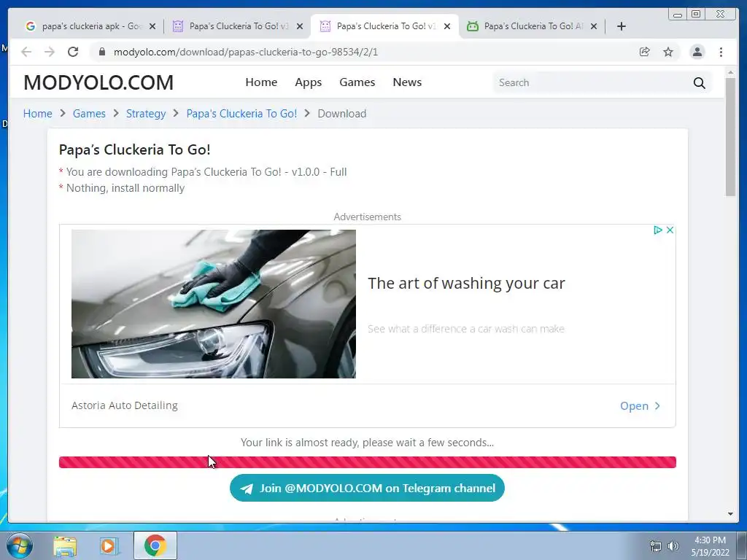Click the Advertisements label above the ad
Image resolution: width=747 pixels, height=560 pixels.
(x=367, y=217)
